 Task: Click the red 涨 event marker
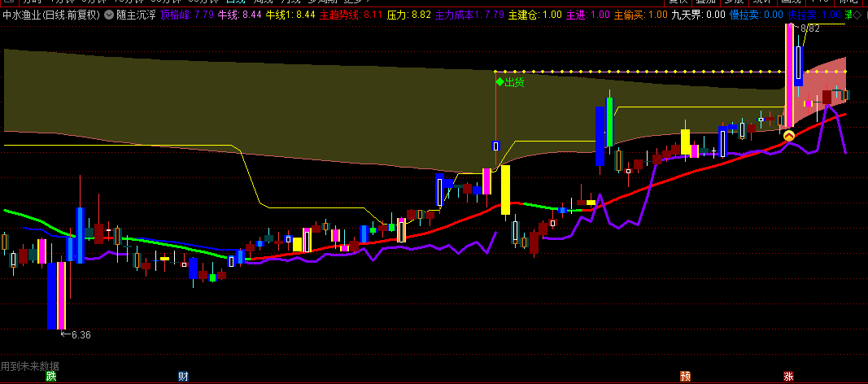(788, 377)
